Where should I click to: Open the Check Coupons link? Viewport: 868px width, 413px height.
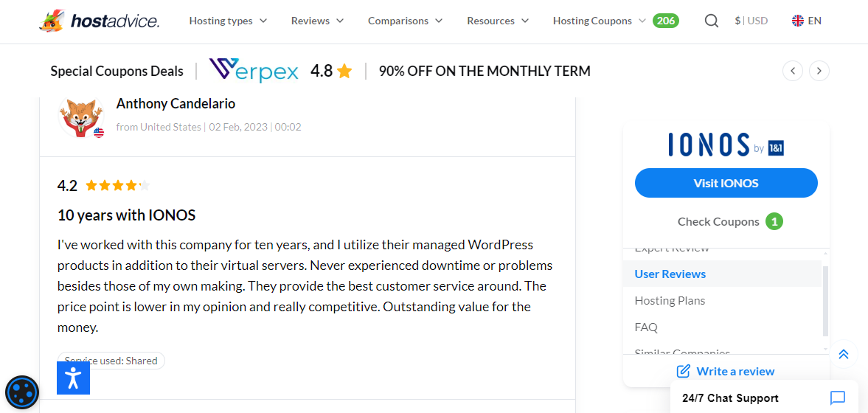click(x=718, y=221)
